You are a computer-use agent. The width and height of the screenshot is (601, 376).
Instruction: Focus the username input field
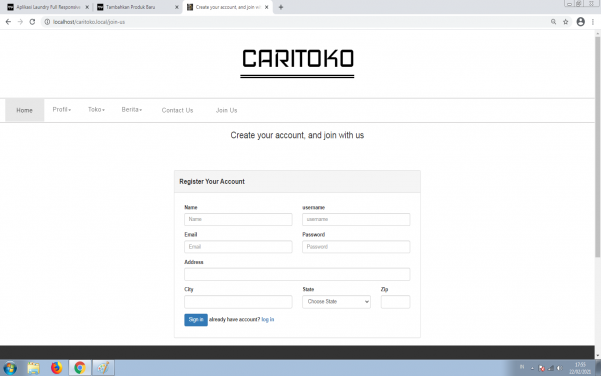click(356, 219)
